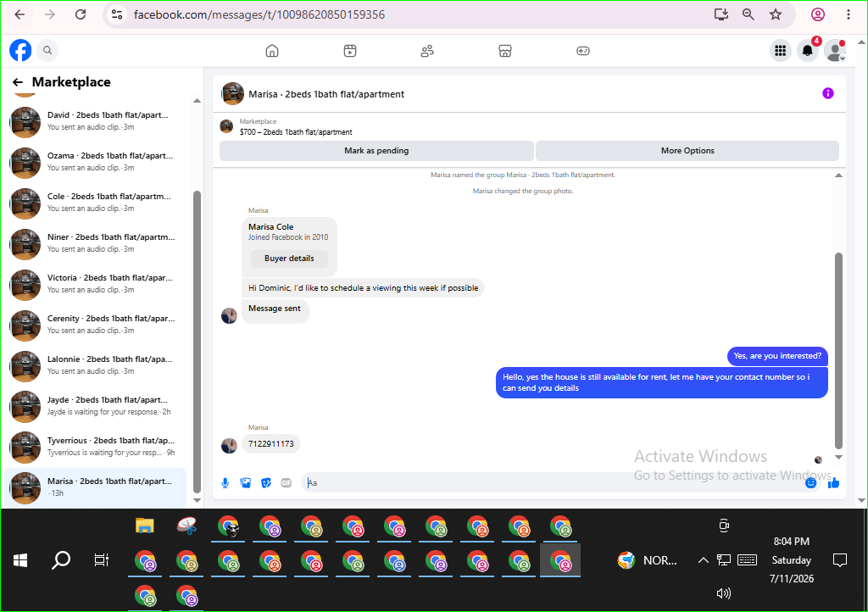
Task: Open the account profile menu
Action: (835, 51)
